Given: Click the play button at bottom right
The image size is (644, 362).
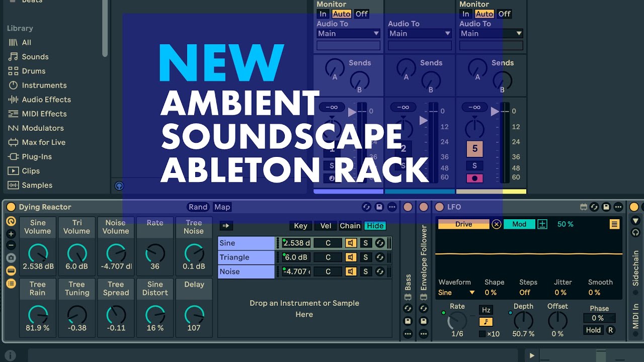Looking at the screenshot, I should [532, 355].
